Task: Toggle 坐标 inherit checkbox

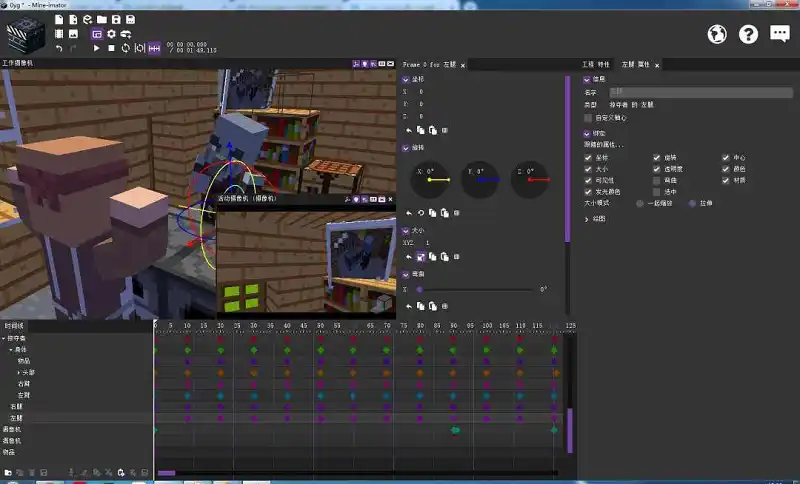Action: pyautogui.click(x=588, y=158)
